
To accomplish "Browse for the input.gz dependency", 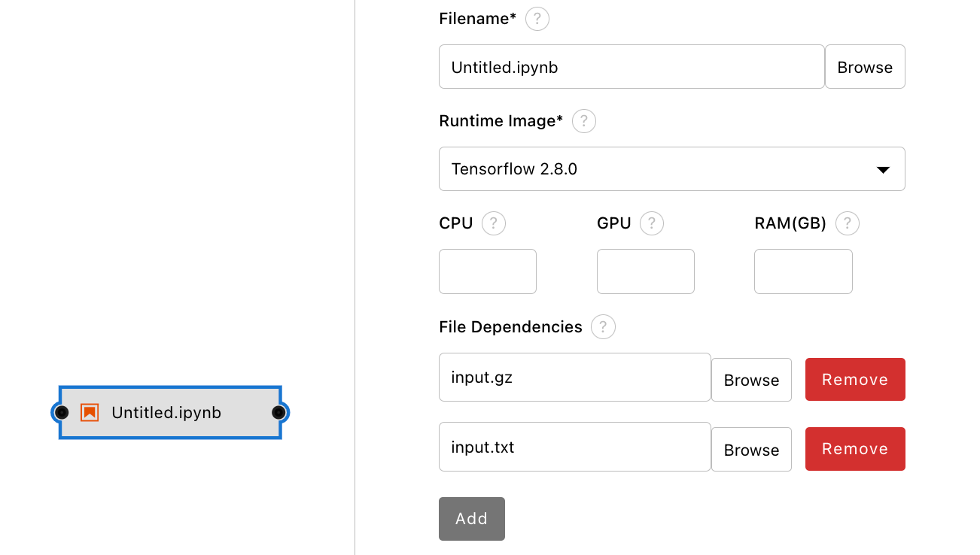I will [x=751, y=380].
